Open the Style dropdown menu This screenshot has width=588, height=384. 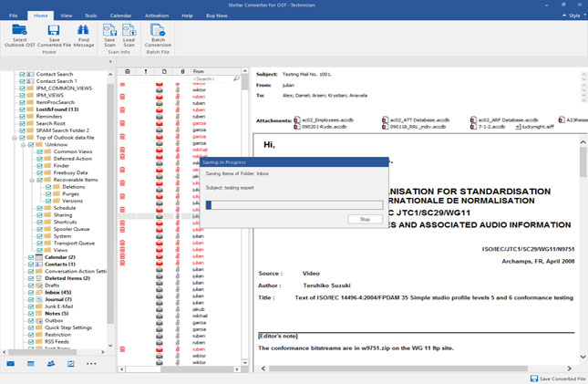(577, 16)
